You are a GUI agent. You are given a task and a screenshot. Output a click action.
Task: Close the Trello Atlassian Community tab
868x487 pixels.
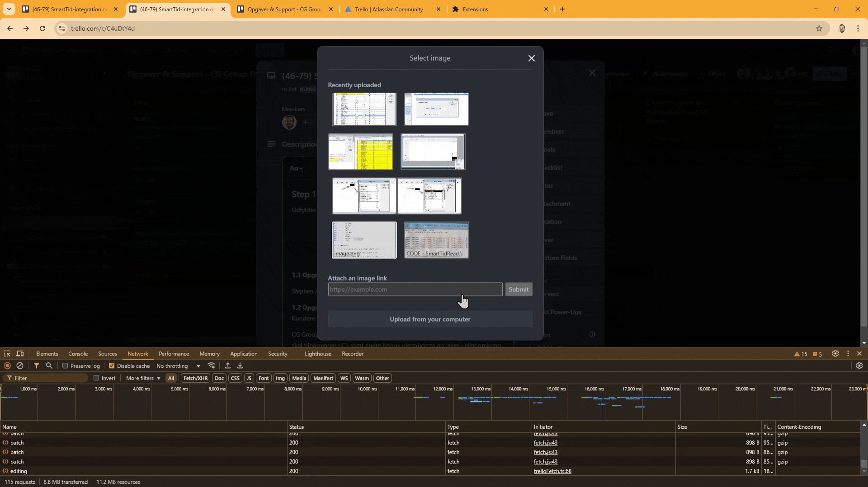click(439, 9)
